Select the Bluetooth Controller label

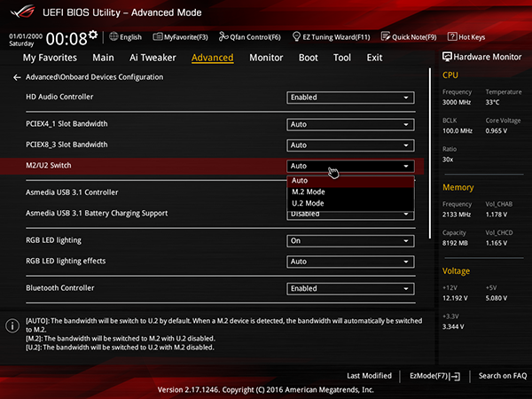(x=60, y=288)
